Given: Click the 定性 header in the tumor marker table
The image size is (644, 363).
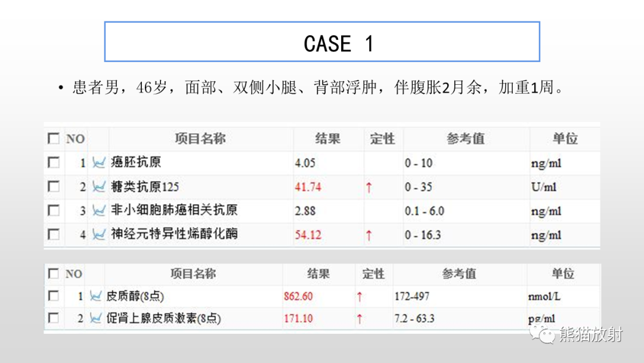Looking at the screenshot, I should [382, 139].
